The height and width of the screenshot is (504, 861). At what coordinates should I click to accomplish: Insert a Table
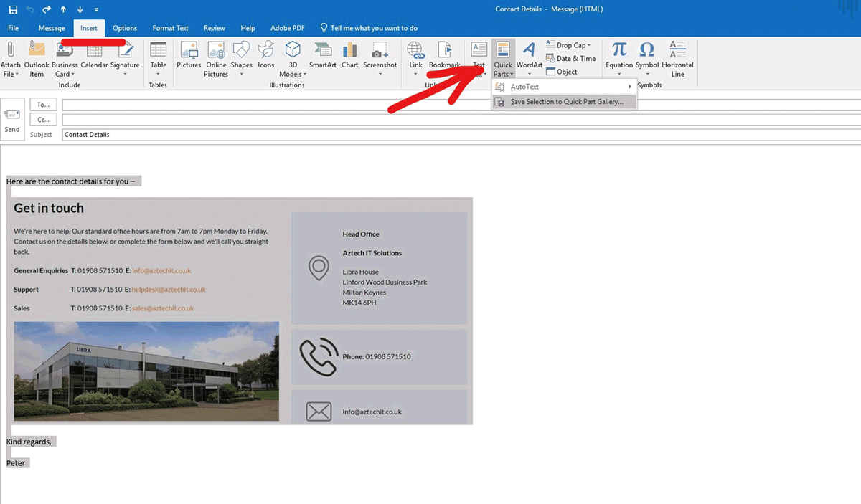[158, 59]
